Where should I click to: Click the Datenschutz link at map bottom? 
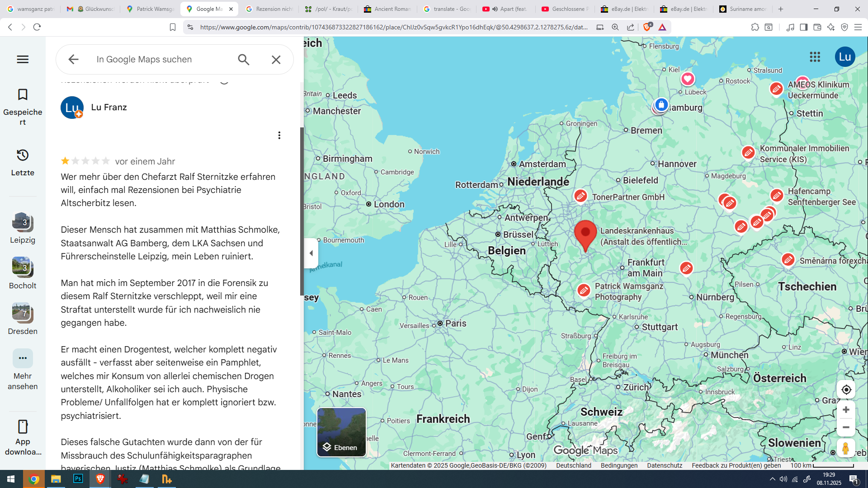pos(664,465)
